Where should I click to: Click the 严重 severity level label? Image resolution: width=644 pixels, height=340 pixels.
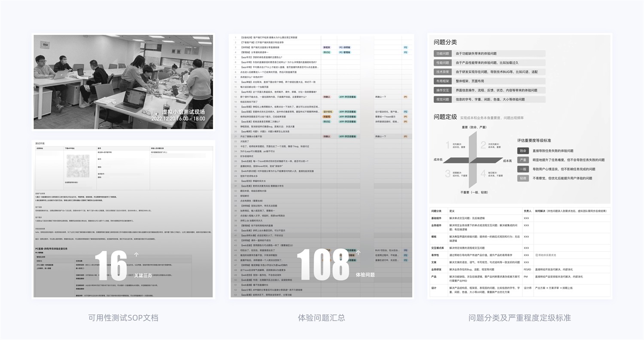(522, 159)
